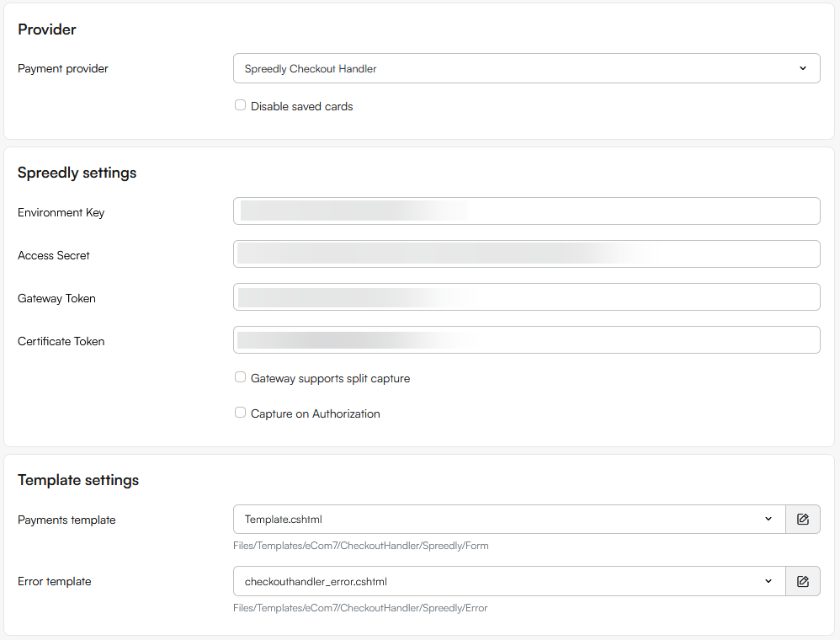Click into the Access Secret field
The width and height of the screenshot is (840, 640).
point(526,254)
